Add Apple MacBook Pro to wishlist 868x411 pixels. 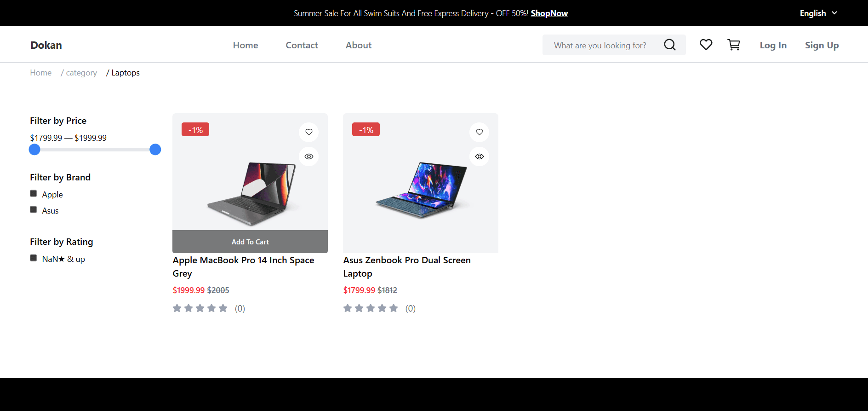pos(308,132)
